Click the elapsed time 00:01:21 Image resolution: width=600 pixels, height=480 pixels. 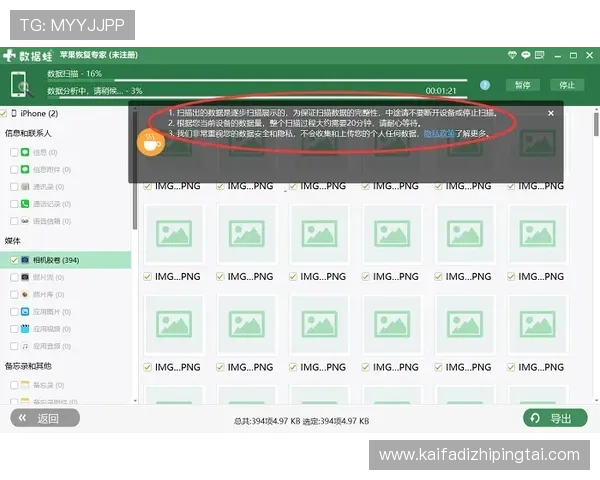coord(441,91)
